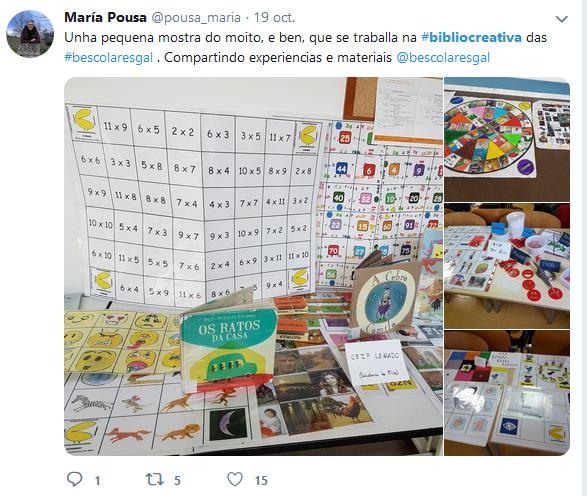Screen dimensions: 587x496
Task: Open María Pousa display name link
Action: pyautogui.click(x=105, y=18)
